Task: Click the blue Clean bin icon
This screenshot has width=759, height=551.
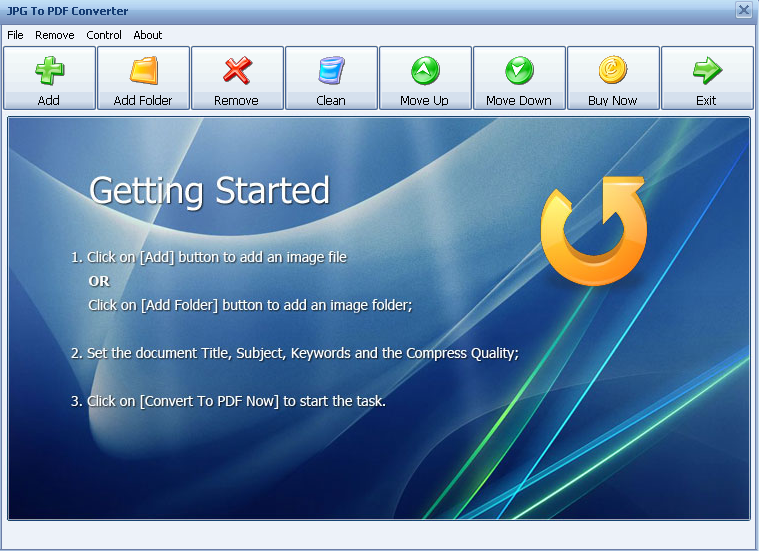Action: [332, 71]
